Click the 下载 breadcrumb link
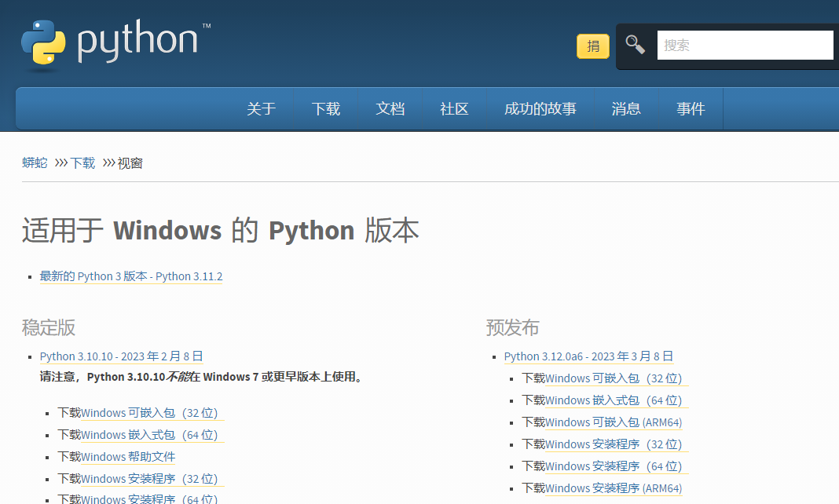839x504 pixels. coord(82,163)
